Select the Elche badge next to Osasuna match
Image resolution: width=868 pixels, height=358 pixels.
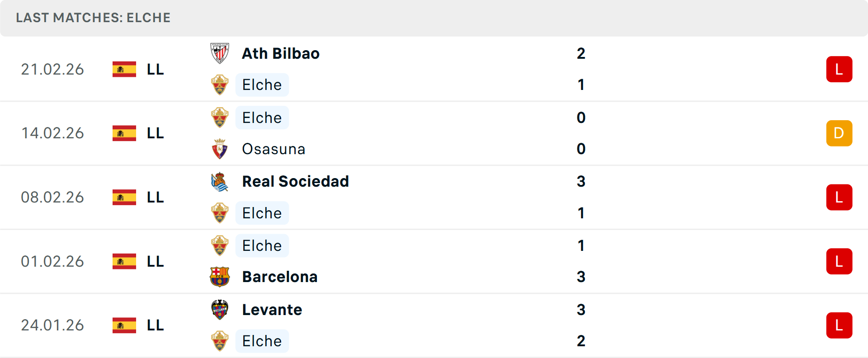point(220,118)
